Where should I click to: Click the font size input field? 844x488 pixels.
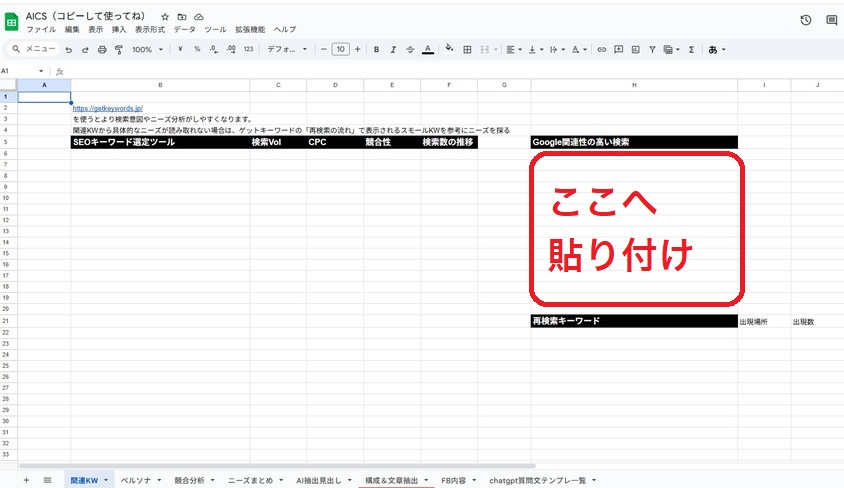340,49
